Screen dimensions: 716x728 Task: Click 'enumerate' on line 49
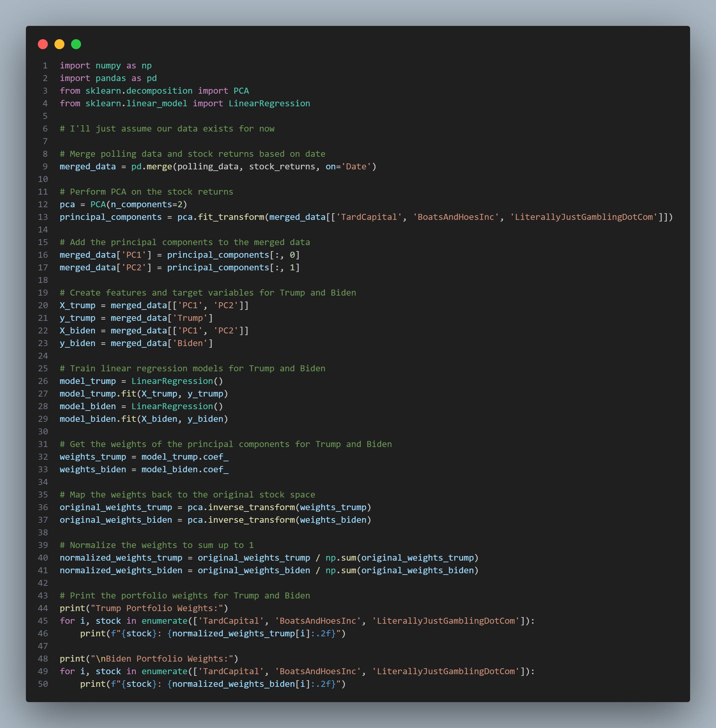coord(164,671)
